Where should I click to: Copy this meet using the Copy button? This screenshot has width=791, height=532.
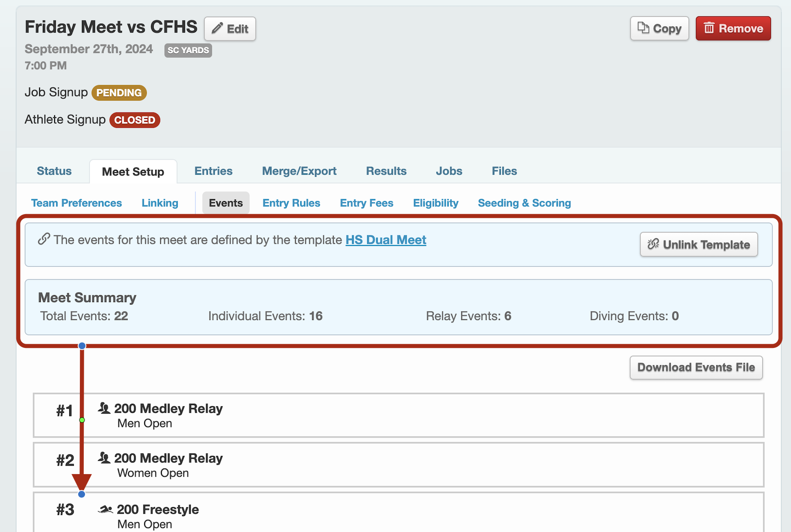[659, 28]
